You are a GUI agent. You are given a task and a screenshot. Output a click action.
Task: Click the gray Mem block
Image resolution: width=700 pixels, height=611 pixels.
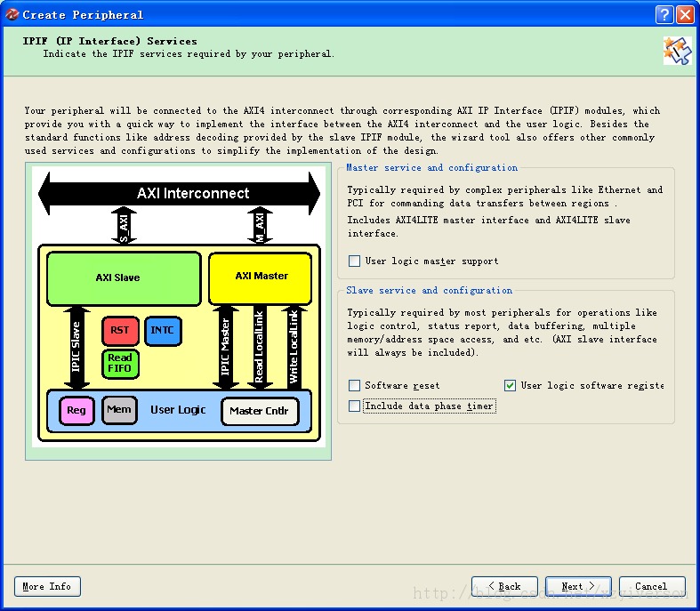pyautogui.click(x=119, y=410)
